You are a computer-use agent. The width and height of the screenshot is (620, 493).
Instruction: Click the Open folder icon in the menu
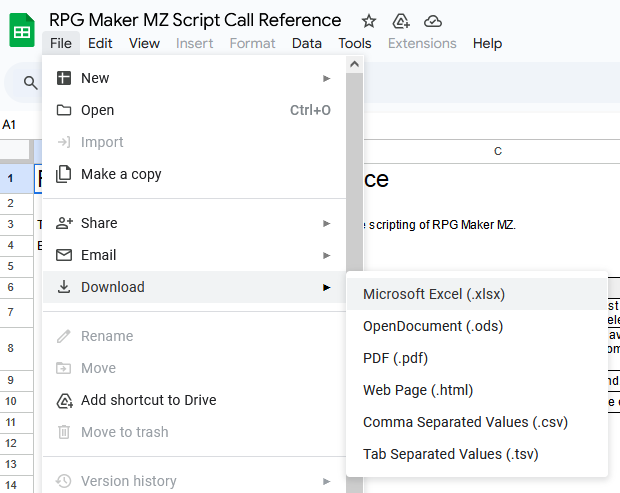click(64, 110)
